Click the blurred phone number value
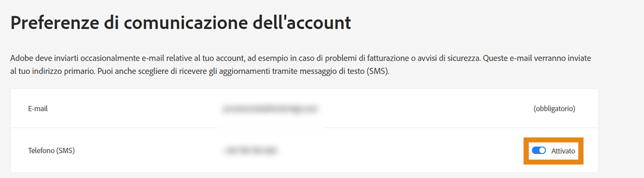This screenshot has width=644, height=178. (x=251, y=151)
